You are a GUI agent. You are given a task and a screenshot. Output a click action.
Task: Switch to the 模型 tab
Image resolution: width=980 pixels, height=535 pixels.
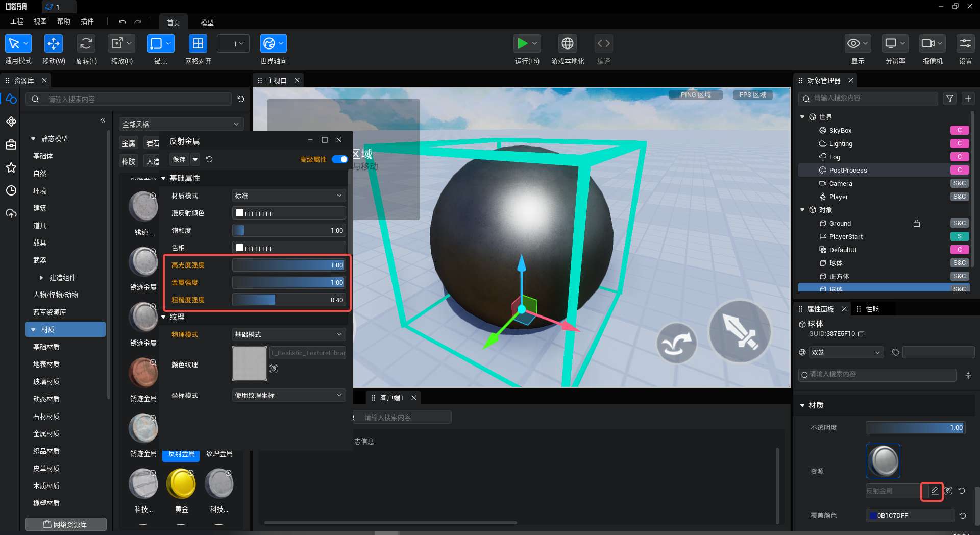207,22
